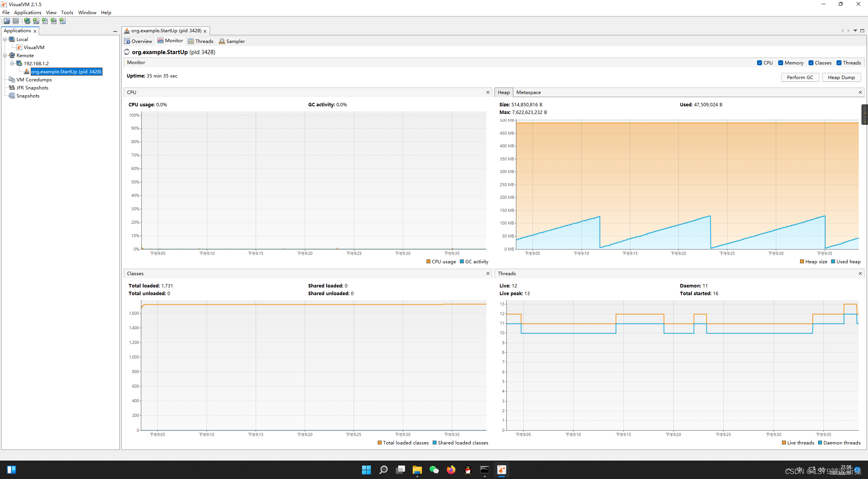The width and height of the screenshot is (868, 479).
Task: Click the Local computer icon in tree
Action: [12, 39]
